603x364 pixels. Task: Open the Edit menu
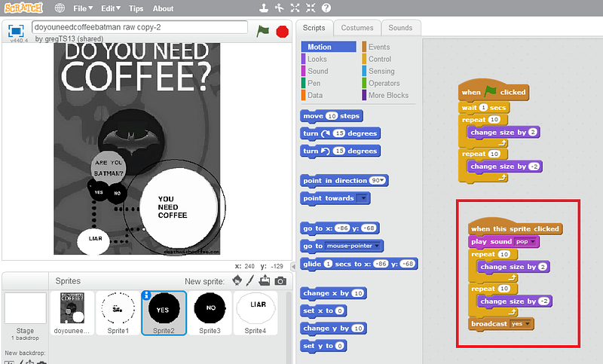click(x=111, y=8)
